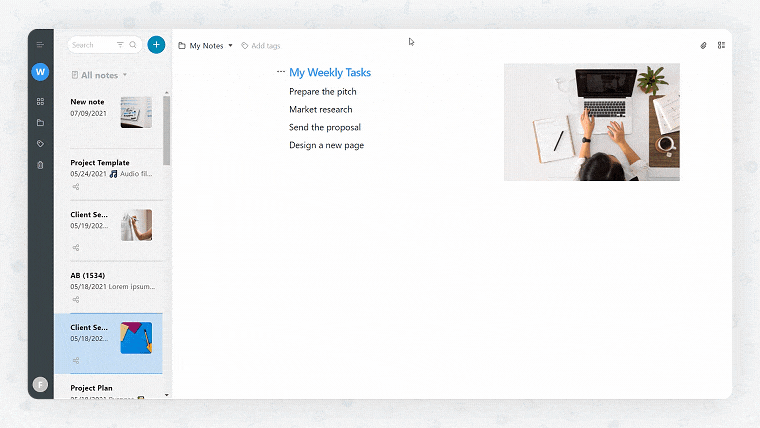Click the notes list scrollbar thumb
The image size is (760, 428).
pyautogui.click(x=167, y=130)
